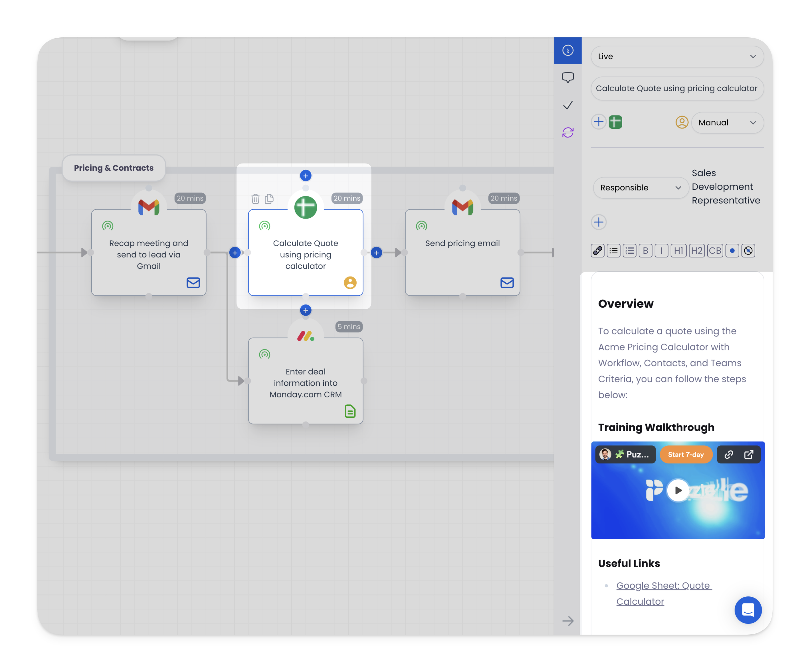This screenshot has width=810, height=672.
Task: Click the clear formatting toolbar icon
Action: [x=748, y=251]
